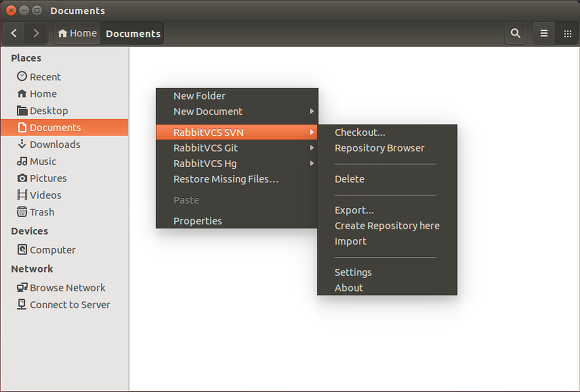Click the Home breadcrumb button

coord(78,33)
